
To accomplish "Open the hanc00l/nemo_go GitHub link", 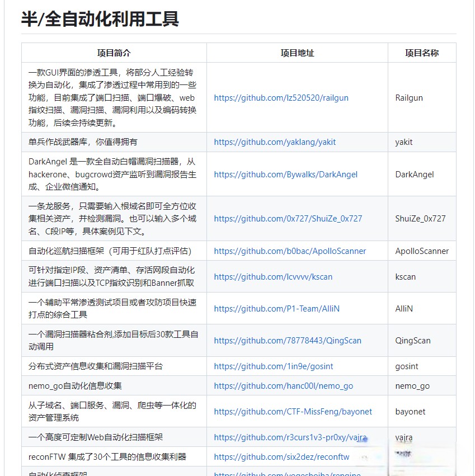I will tap(283, 386).
